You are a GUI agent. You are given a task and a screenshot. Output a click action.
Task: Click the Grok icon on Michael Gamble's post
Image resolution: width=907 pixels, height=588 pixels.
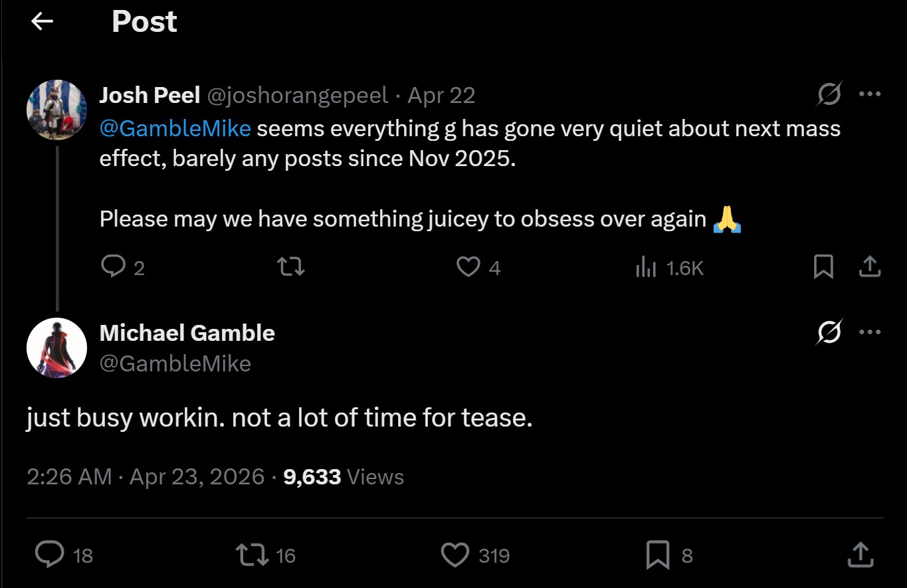pyautogui.click(x=830, y=332)
